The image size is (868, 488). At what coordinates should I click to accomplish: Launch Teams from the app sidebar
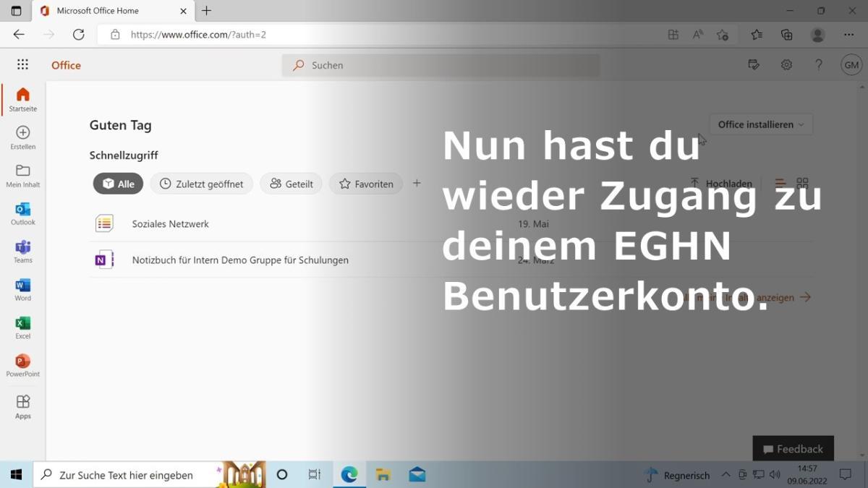pyautogui.click(x=22, y=252)
